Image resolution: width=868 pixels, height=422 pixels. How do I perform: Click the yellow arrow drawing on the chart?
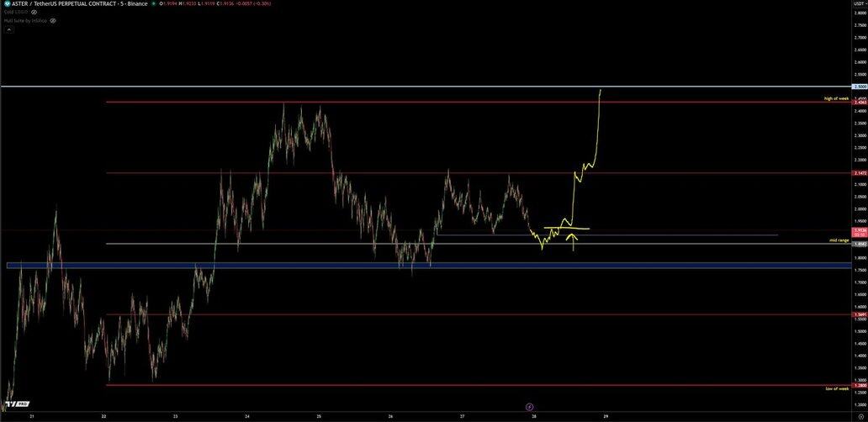tap(574, 242)
